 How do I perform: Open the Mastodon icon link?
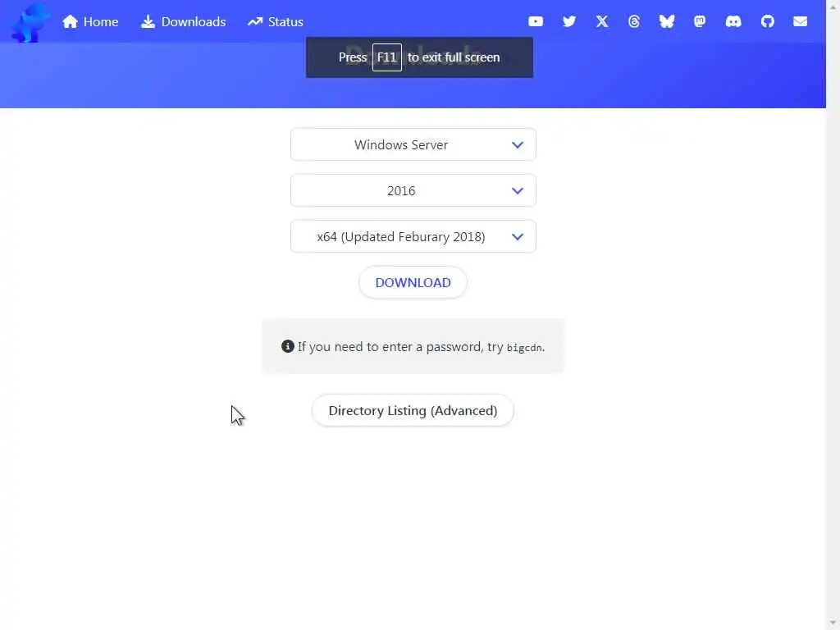click(700, 21)
